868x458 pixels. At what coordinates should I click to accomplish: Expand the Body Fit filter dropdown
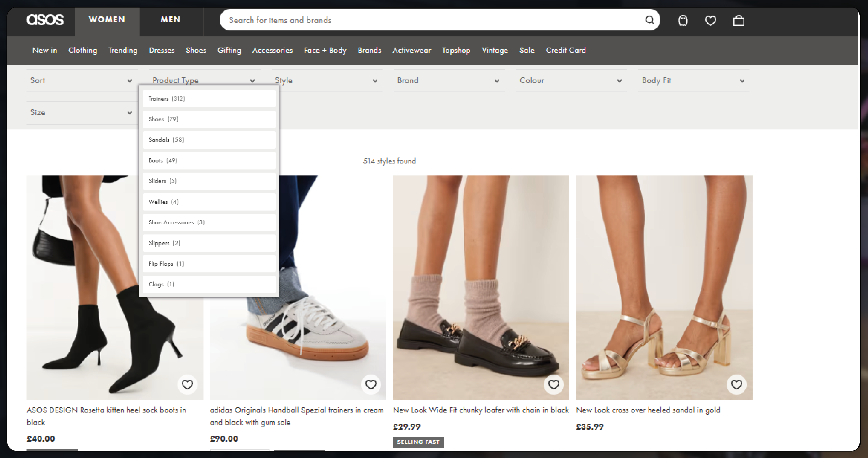coord(694,81)
